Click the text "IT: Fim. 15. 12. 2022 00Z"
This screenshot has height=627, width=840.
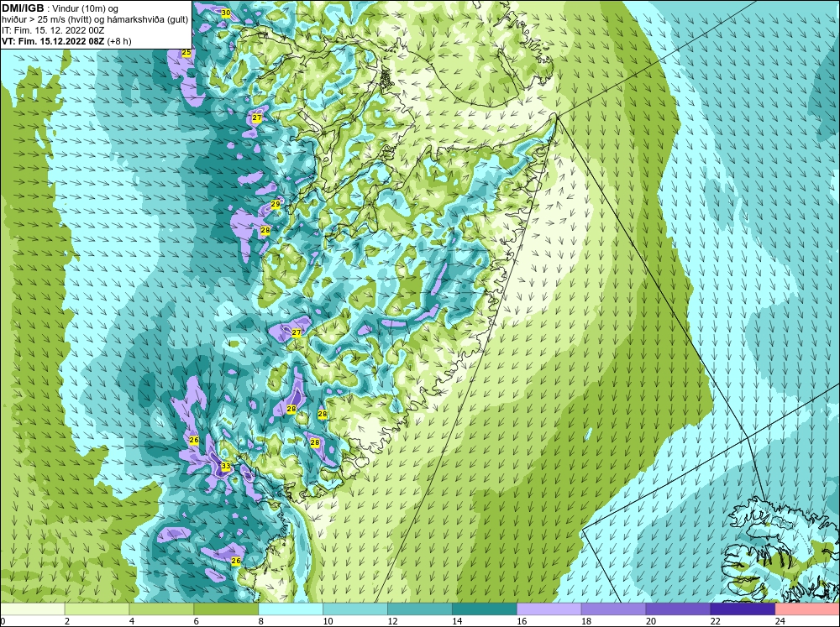pos(53,30)
